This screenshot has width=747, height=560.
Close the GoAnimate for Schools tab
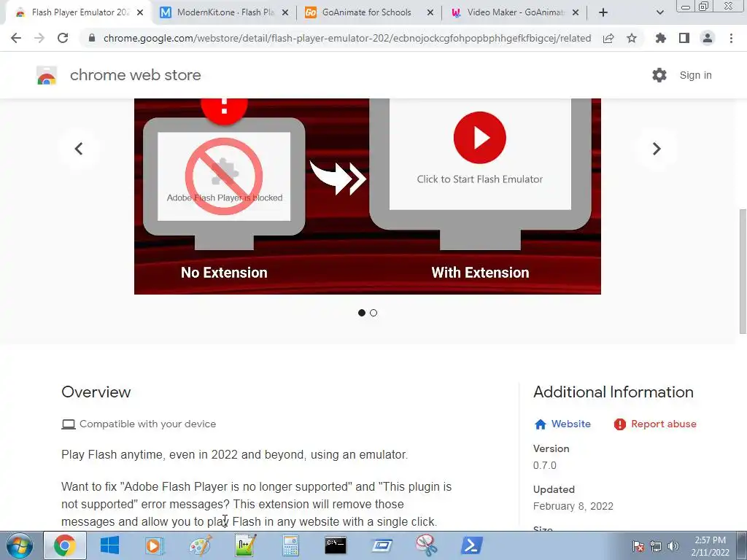pos(430,12)
